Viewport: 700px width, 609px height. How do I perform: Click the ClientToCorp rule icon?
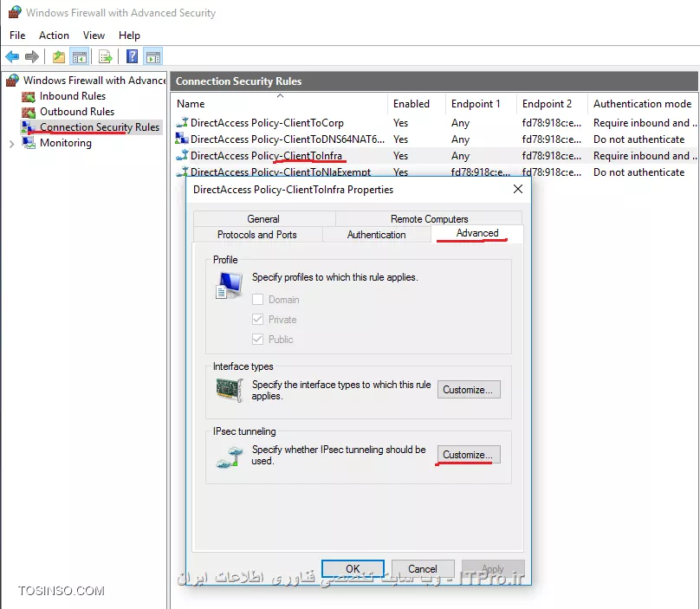point(182,122)
